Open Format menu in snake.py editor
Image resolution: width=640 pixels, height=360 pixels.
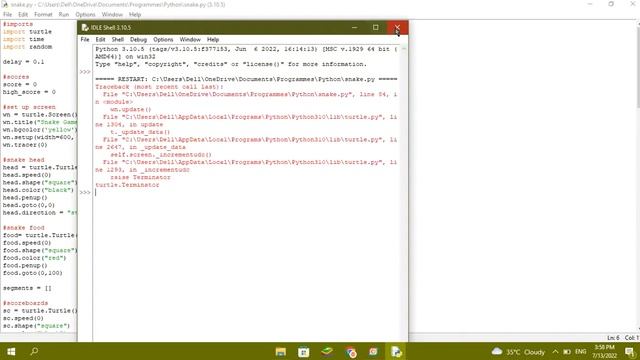point(43,14)
